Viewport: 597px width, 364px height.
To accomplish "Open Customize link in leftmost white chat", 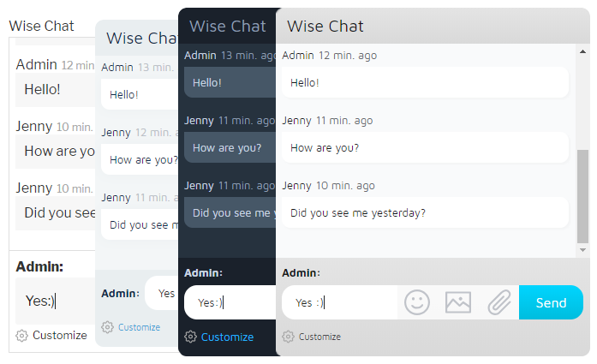I will [x=59, y=335].
